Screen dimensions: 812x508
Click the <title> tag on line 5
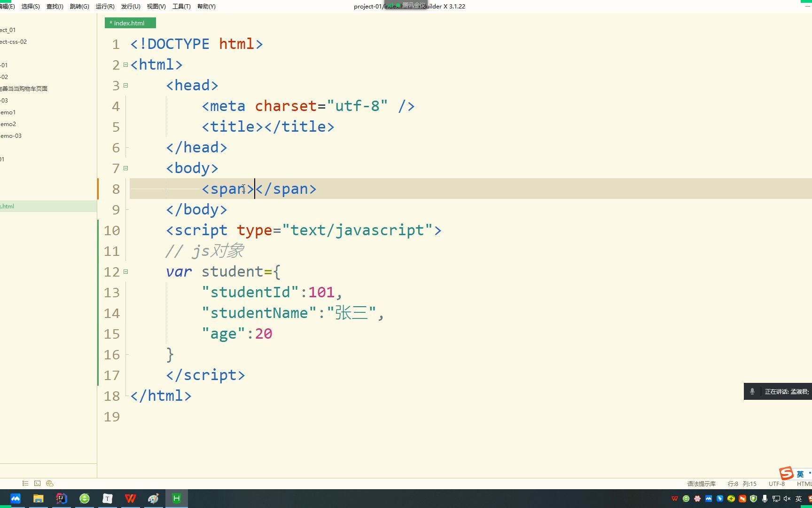232,127
